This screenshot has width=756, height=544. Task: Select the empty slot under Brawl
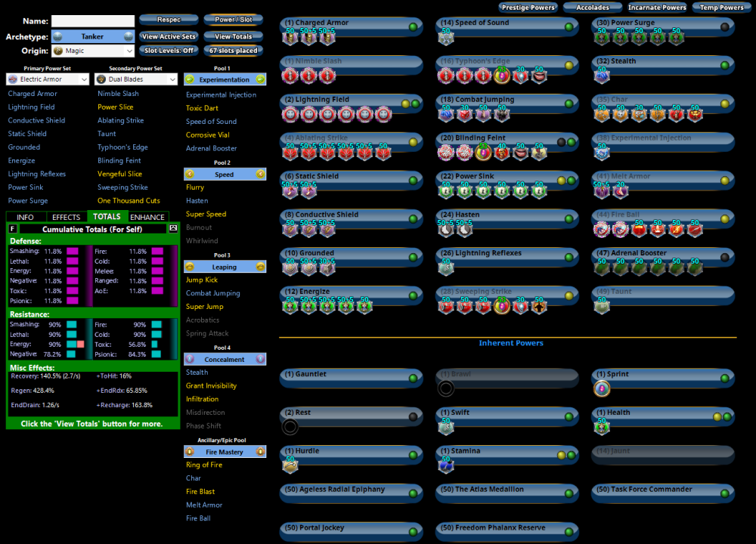pos(446,388)
